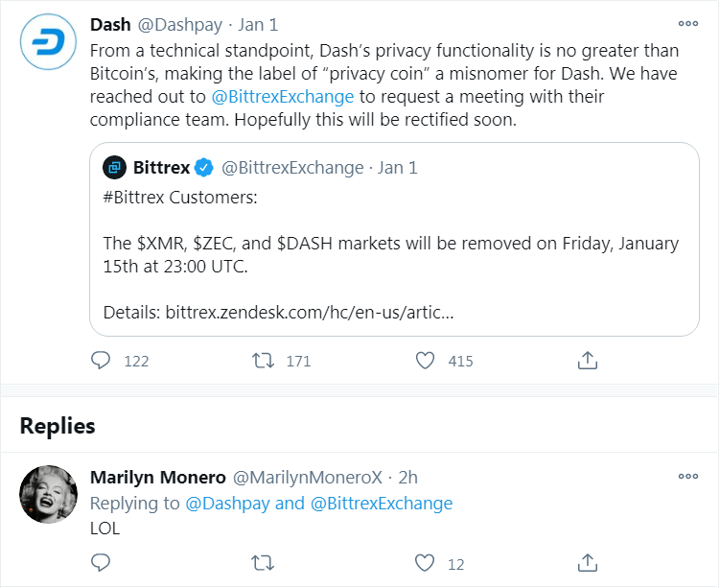Reply to the Dash tweet
Image resolution: width=720 pixels, height=588 pixels.
click(x=101, y=361)
